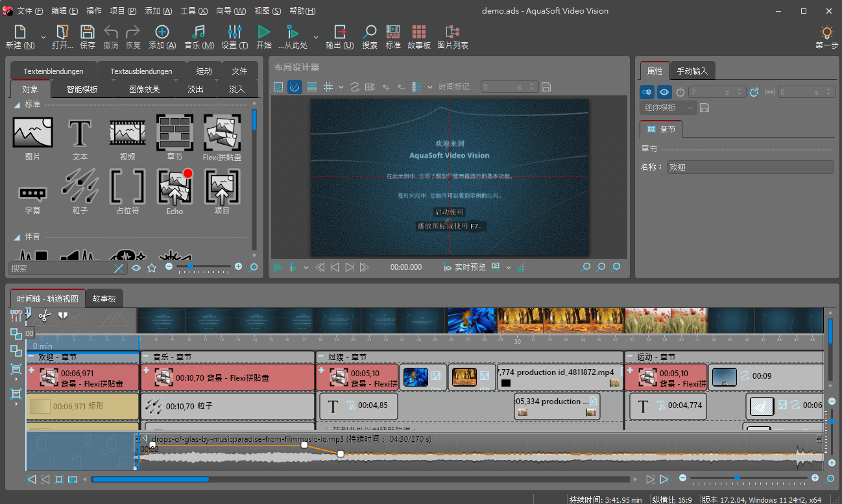The height and width of the screenshot is (504, 842).
Task: Click the 第一步 lightbulb icon
Action: 826,32
